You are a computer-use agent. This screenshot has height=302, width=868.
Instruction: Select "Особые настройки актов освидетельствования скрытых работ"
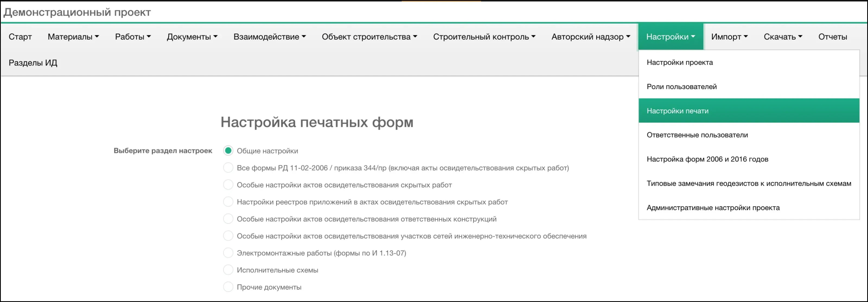pyautogui.click(x=228, y=185)
